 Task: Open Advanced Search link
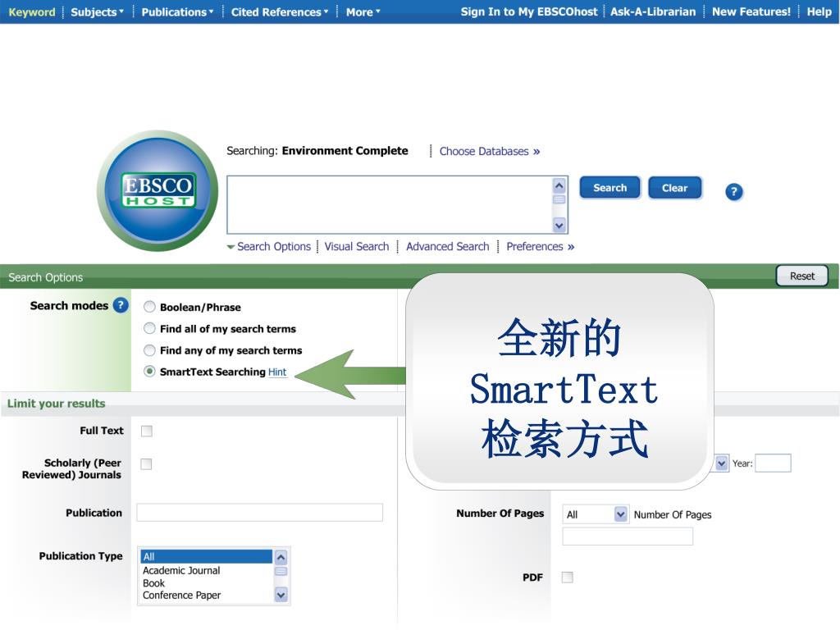click(x=447, y=246)
